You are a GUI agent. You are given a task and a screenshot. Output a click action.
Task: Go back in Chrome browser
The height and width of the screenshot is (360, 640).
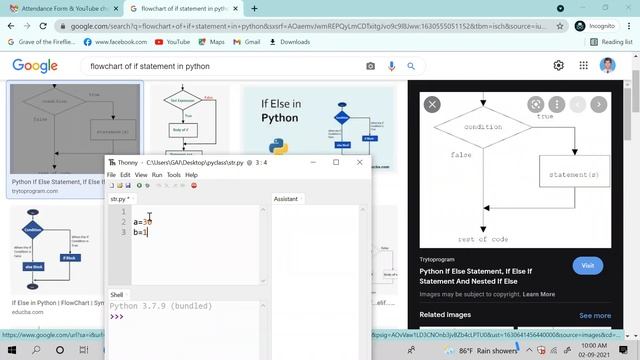click(11, 26)
